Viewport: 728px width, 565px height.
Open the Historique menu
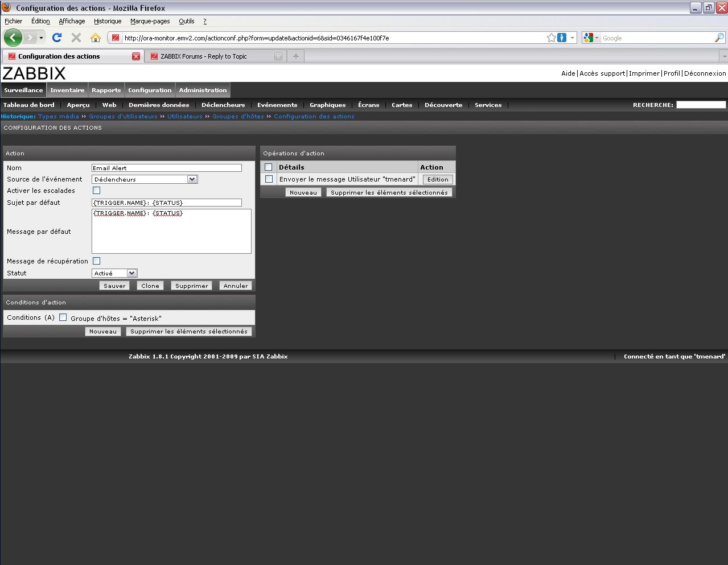(108, 21)
